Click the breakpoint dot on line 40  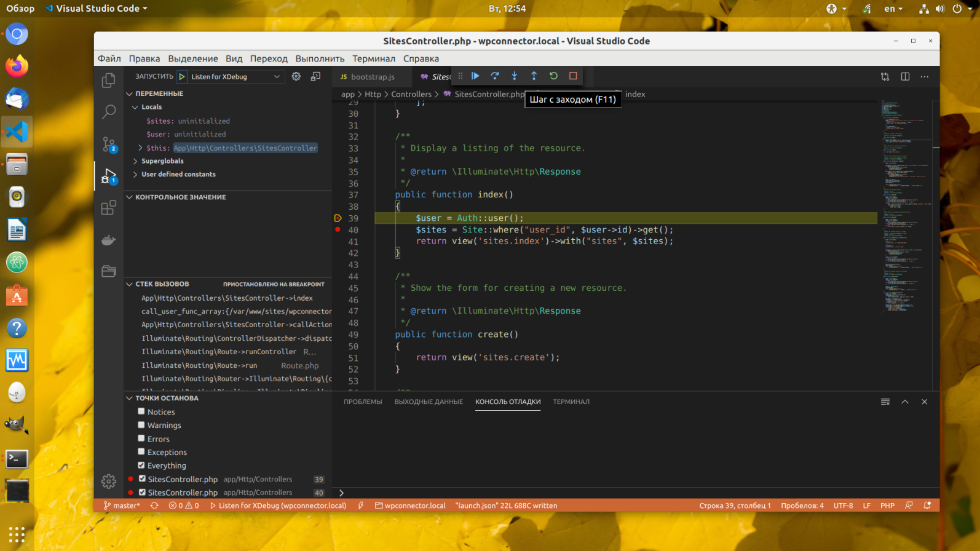click(x=338, y=229)
